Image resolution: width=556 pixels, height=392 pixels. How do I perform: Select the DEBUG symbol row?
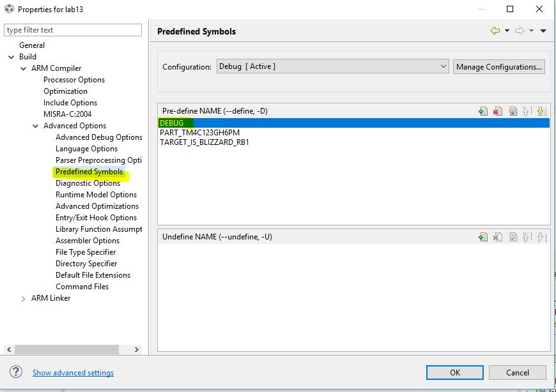(354, 123)
